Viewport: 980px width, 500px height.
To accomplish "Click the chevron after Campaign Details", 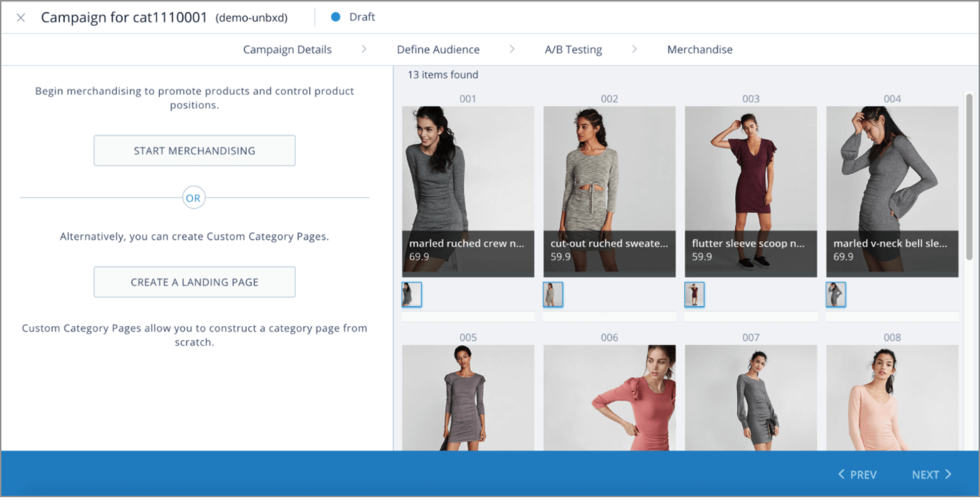I will [364, 49].
